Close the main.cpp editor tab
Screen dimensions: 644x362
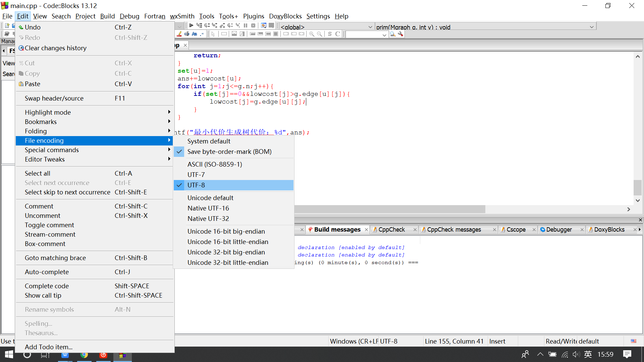coord(185,45)
